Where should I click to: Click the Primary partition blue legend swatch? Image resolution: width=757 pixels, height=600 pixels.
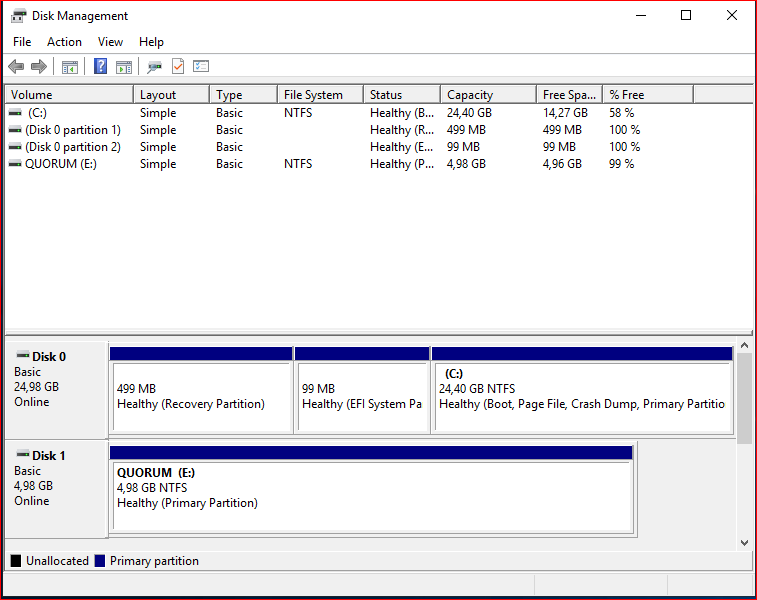100,561
